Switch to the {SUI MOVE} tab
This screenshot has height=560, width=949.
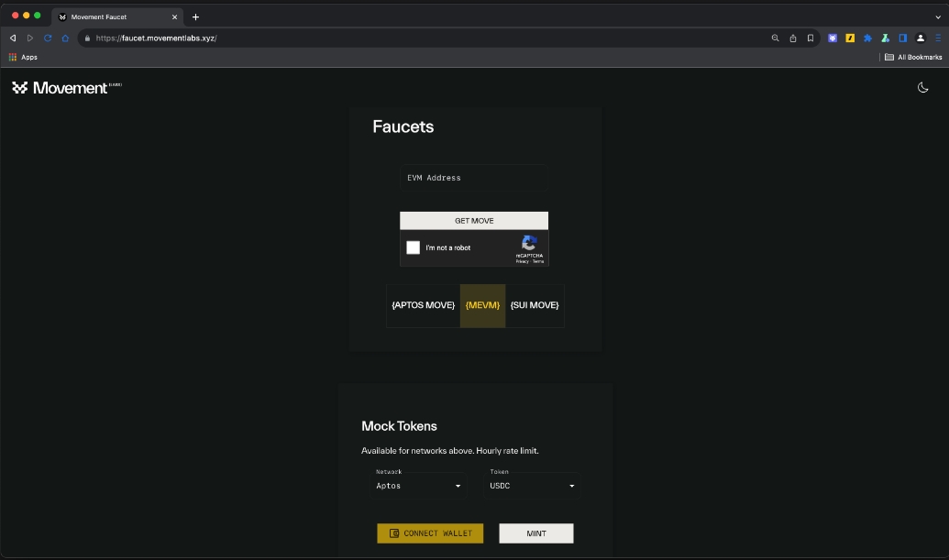point(535,305)
